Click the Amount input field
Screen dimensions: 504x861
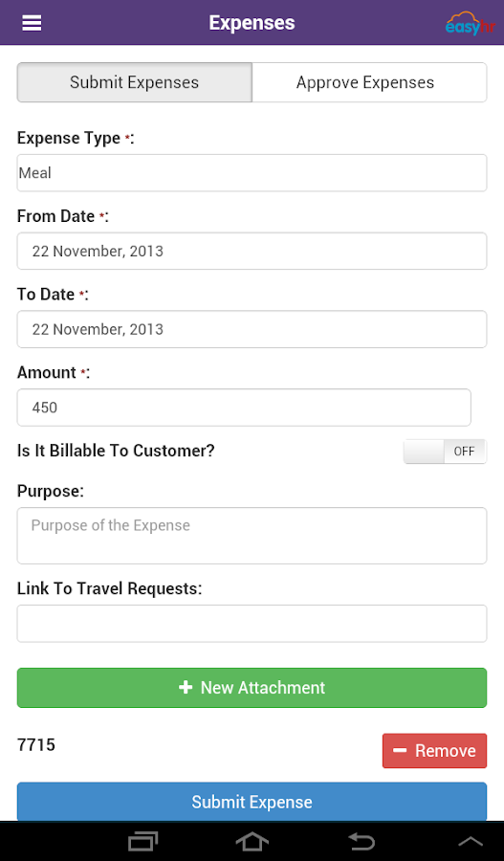tap(244, 408)
